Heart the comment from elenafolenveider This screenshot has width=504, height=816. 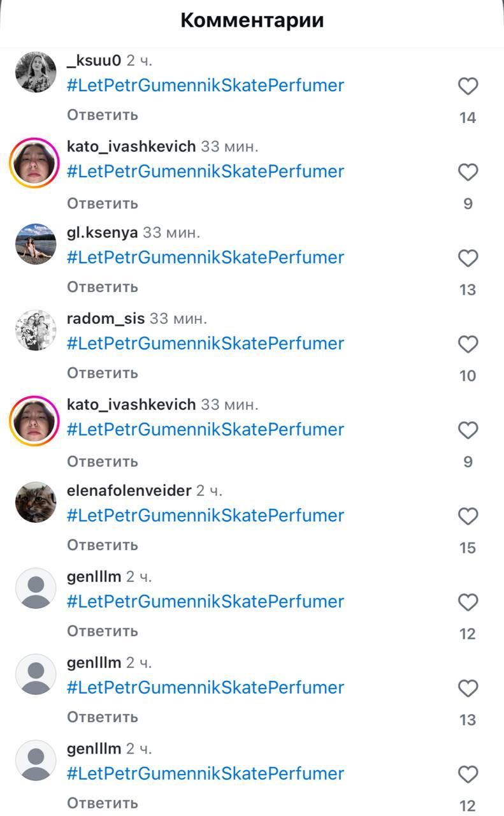tap(468, 516)
